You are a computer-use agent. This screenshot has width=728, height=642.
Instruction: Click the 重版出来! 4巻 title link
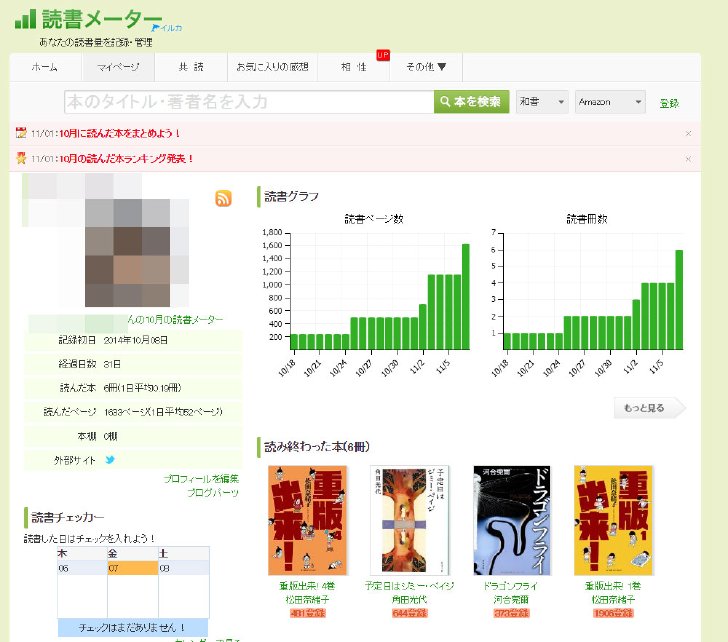(x=307, y=586)
